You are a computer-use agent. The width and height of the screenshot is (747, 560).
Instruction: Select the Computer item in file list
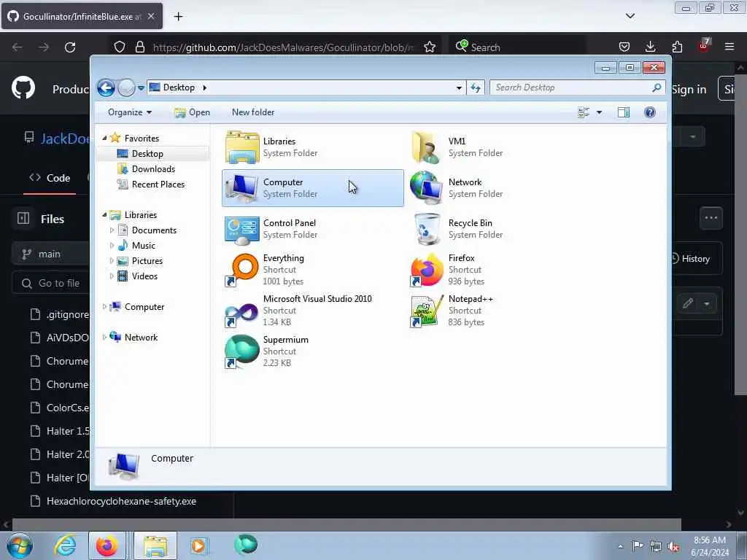(312, 188)
